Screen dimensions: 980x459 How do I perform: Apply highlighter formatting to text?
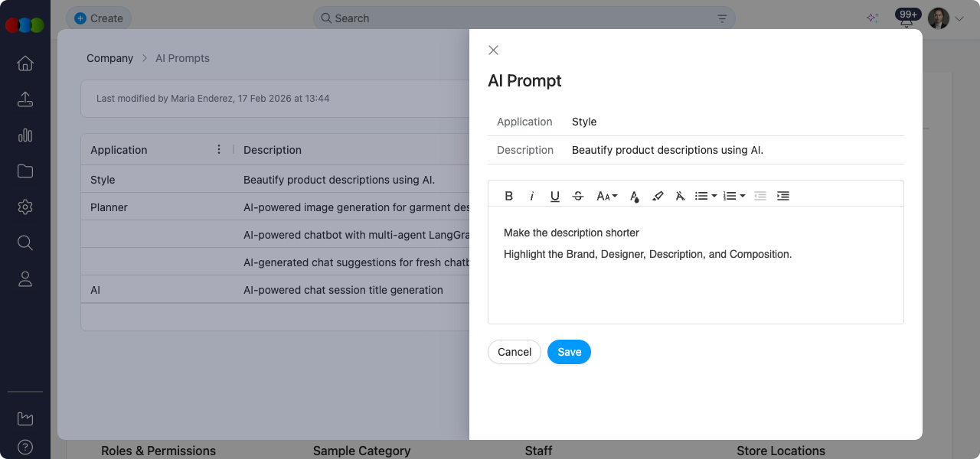657,196
